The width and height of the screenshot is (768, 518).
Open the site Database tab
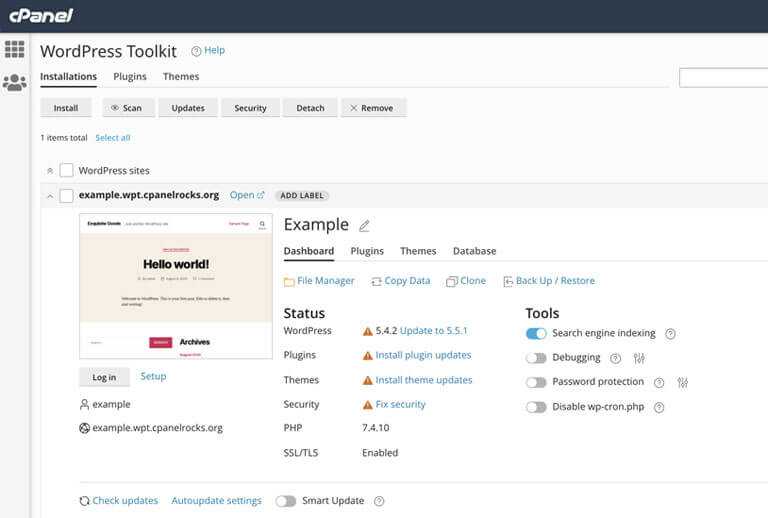pyautogui.click(x=474, y=251)
